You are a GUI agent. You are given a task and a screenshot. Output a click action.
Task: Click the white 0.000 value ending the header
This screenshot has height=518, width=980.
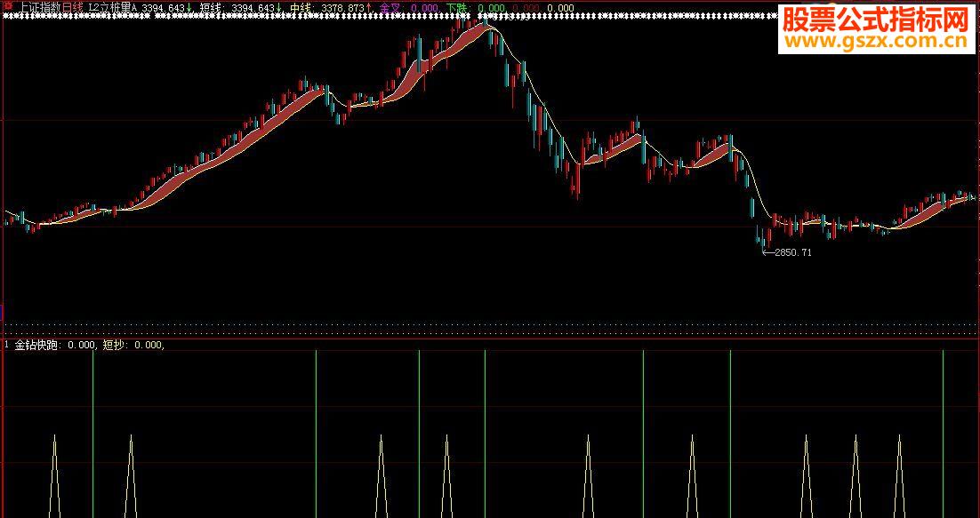[560, 8]
